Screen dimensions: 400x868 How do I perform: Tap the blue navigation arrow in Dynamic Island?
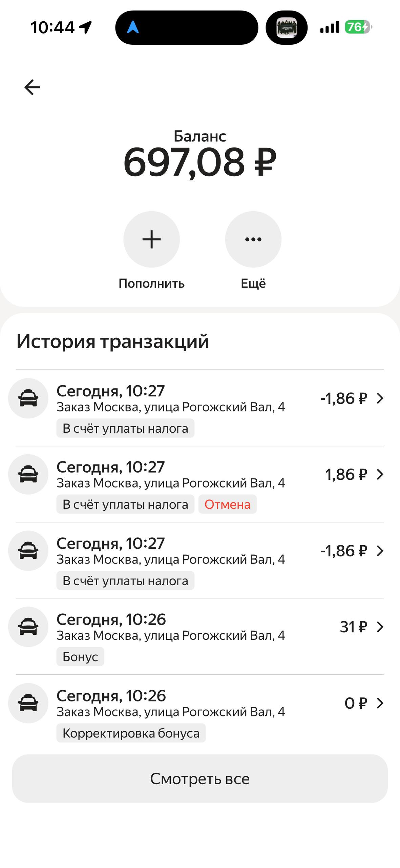pyautogui.click(x=133, y=27)
